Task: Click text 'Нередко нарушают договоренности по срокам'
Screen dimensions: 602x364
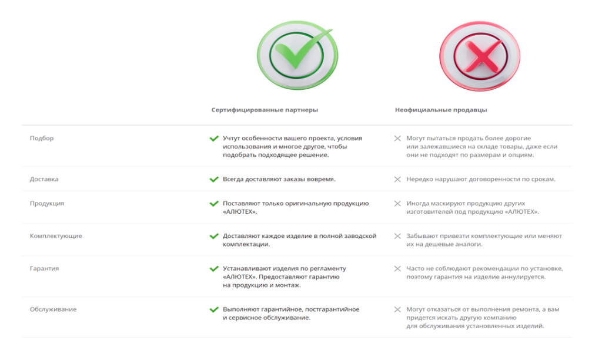Action: [481, 179]
